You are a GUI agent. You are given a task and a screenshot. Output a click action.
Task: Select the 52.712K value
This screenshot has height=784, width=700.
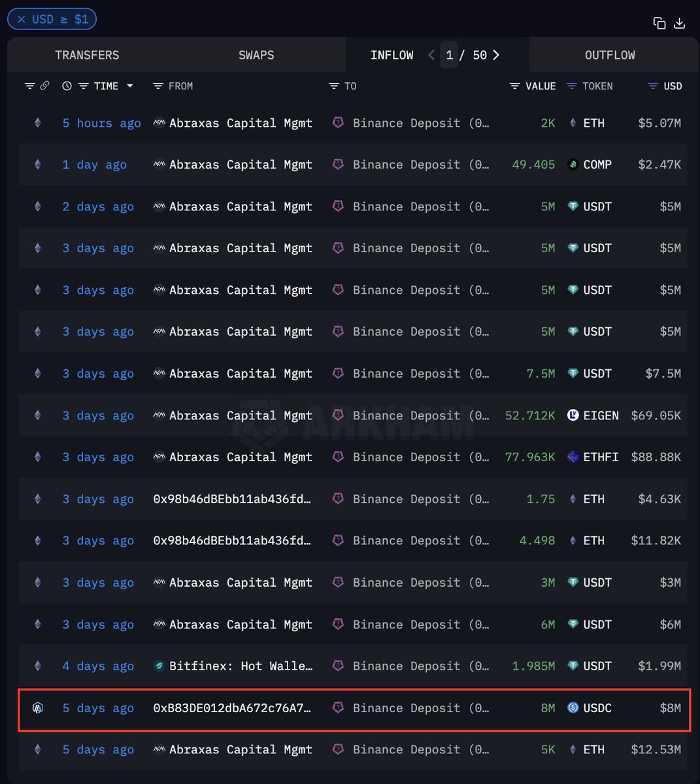pos(530,416)
